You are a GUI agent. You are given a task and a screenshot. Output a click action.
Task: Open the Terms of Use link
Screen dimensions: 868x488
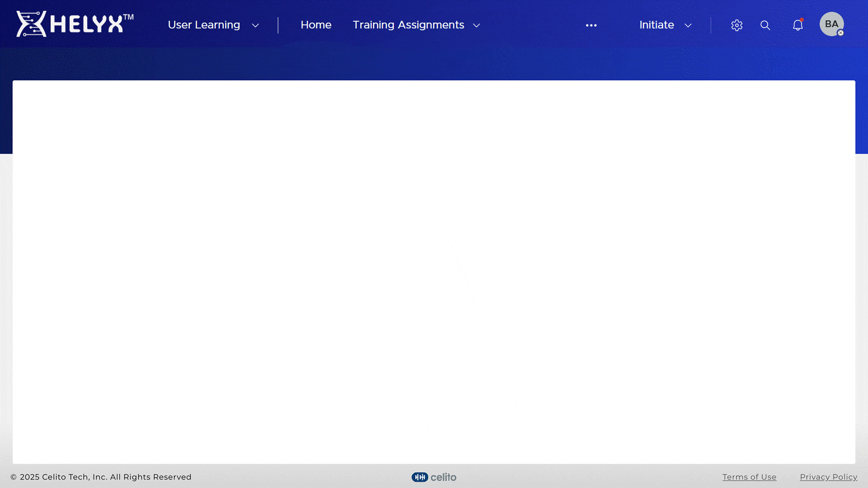tap(749, 477)
